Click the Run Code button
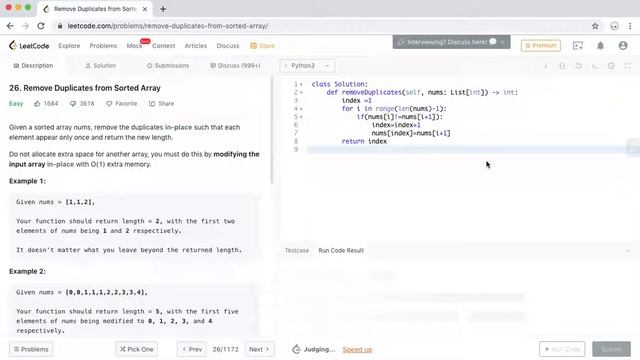The width and height of the screenshot is (640, 360). coord(562,349)
